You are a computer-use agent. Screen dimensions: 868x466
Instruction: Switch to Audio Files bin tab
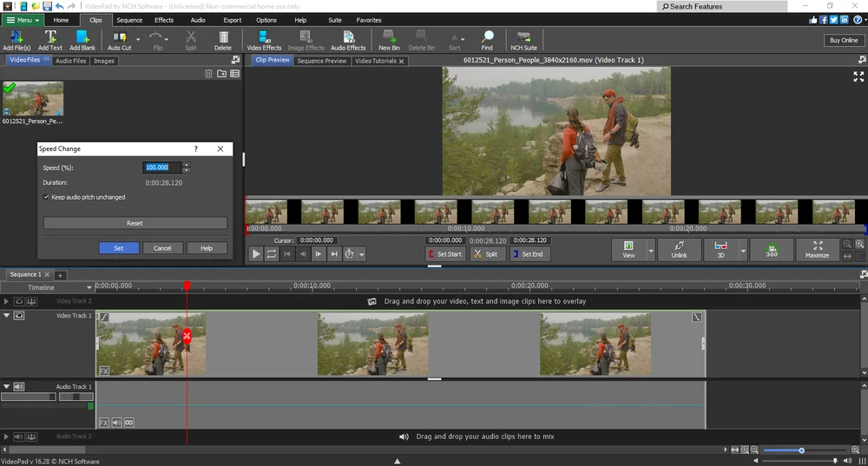pyautogui.click(x=71, y=61)
